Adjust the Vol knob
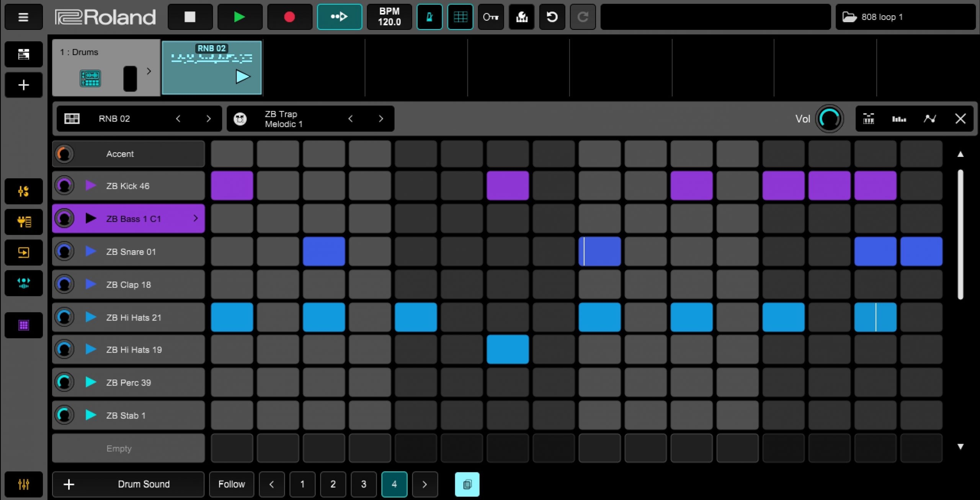The image size is (980, 500). point(829,119)
